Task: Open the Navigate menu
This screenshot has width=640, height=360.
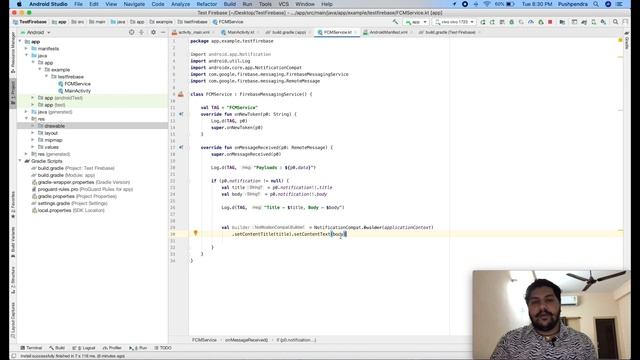Action: pos(134,4)
